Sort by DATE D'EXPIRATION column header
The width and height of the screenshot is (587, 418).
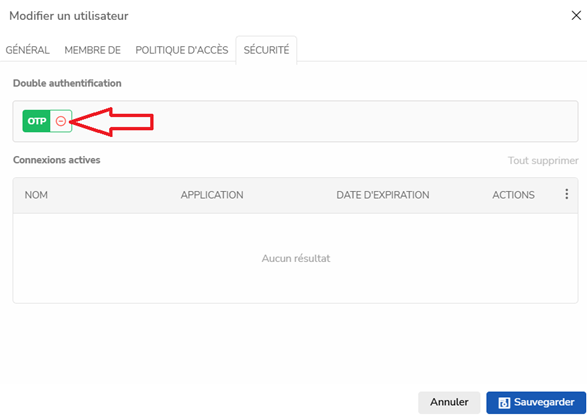383,195
